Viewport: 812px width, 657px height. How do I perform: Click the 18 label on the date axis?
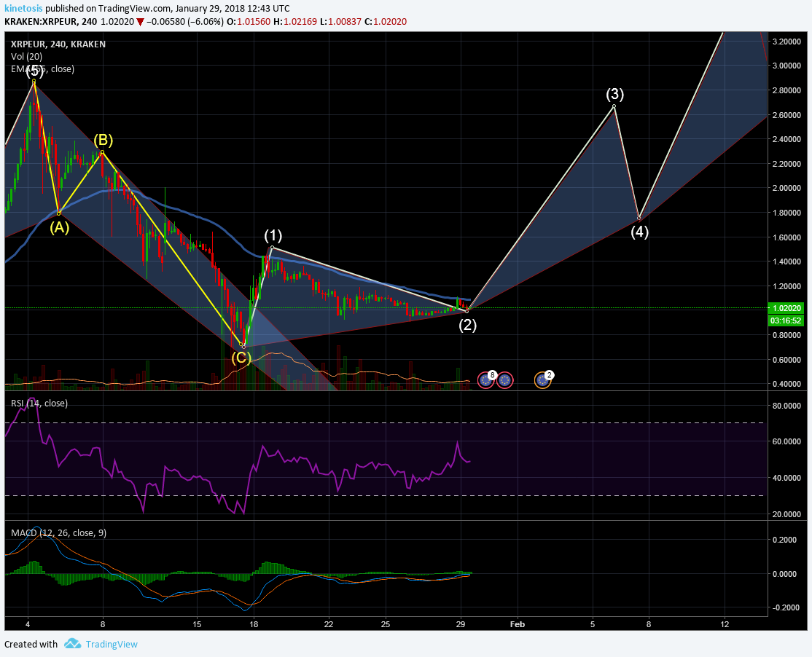point(253,624)
